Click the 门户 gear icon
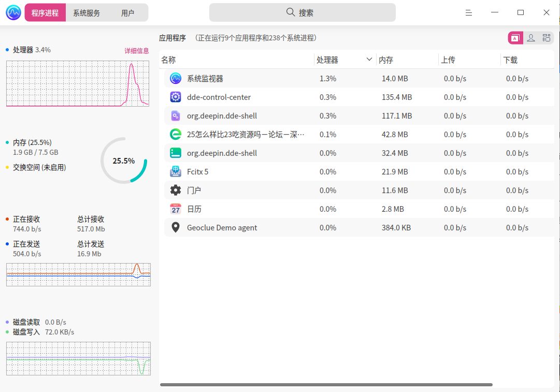 click(x=176, y=190)
